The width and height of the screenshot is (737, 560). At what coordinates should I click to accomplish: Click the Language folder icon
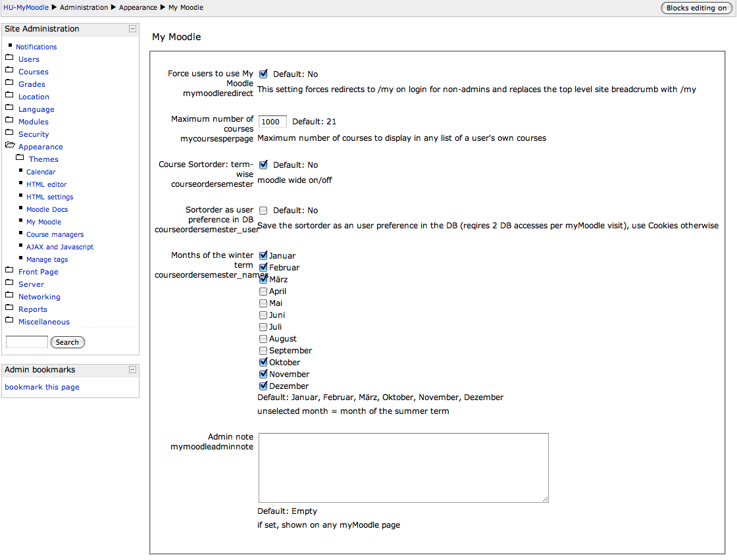pos(9,108)
